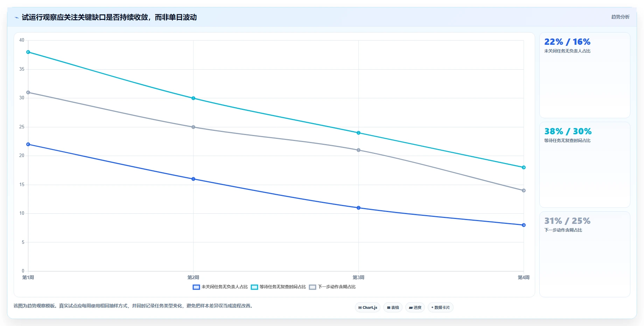
Task: Click 下一步动作含糊占比 caption in third card
Action: 563,230
